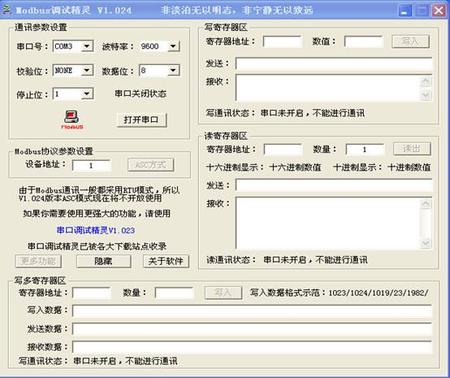Click up arrow of 读寄存器区 接收 scrollbar

coord(426,204)
